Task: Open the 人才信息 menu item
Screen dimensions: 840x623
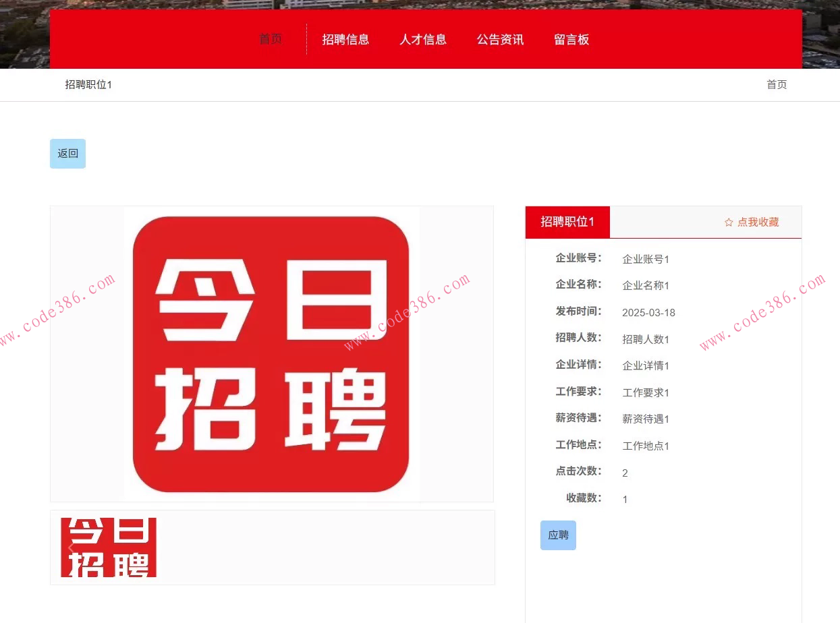Action: tap(423, 39)
